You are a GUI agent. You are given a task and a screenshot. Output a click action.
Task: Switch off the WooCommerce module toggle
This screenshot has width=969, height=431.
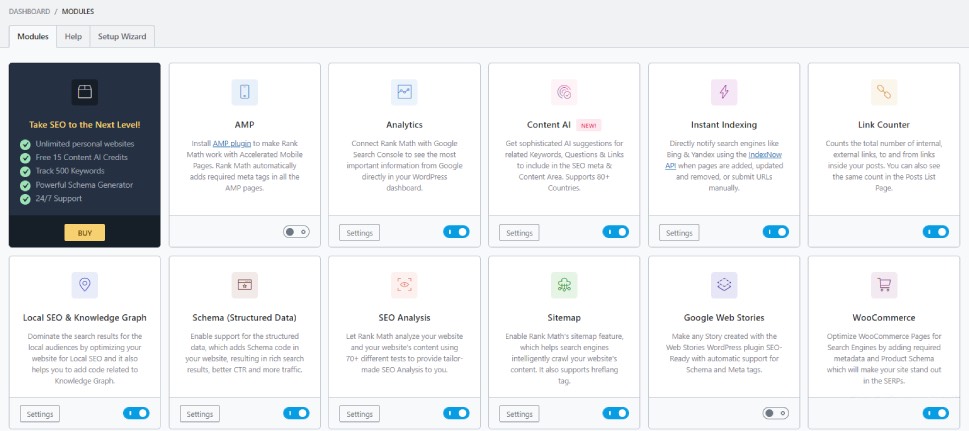click(935, 412)
